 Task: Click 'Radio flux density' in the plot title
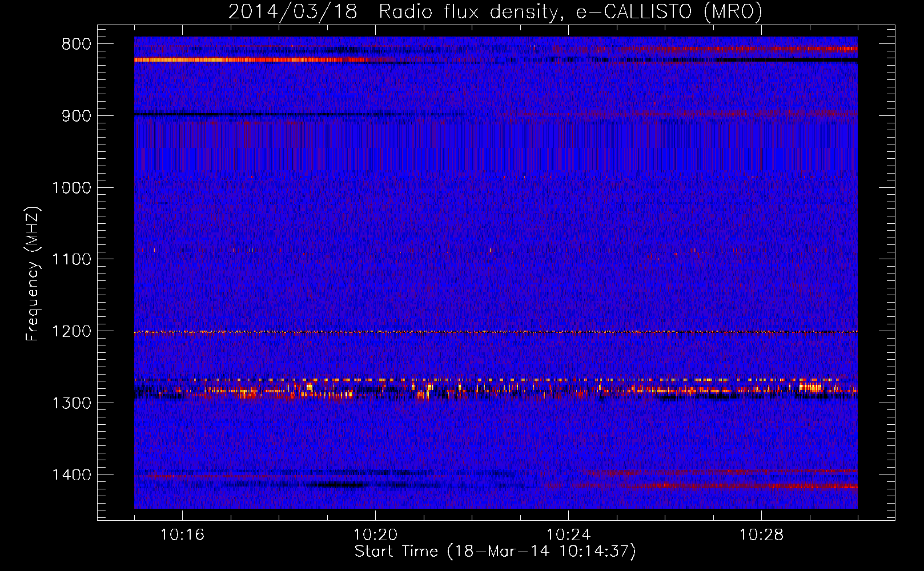(468, 11)
